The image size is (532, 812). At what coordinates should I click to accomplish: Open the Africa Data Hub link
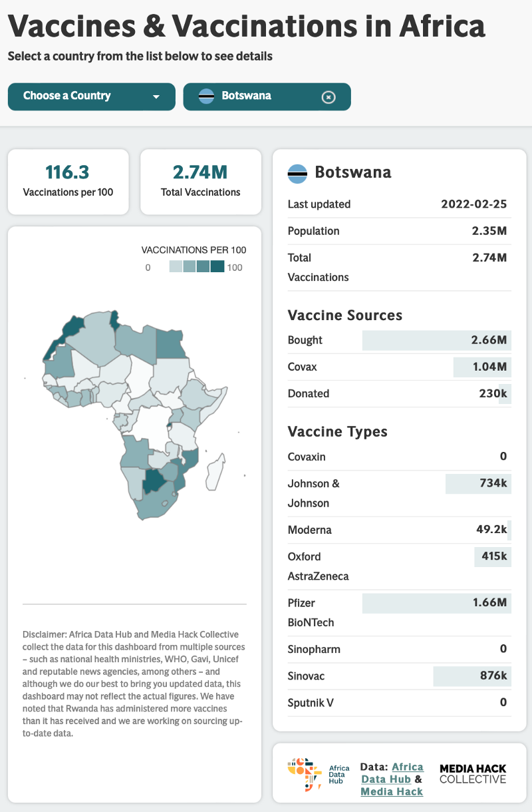click(x=392, y=773)
